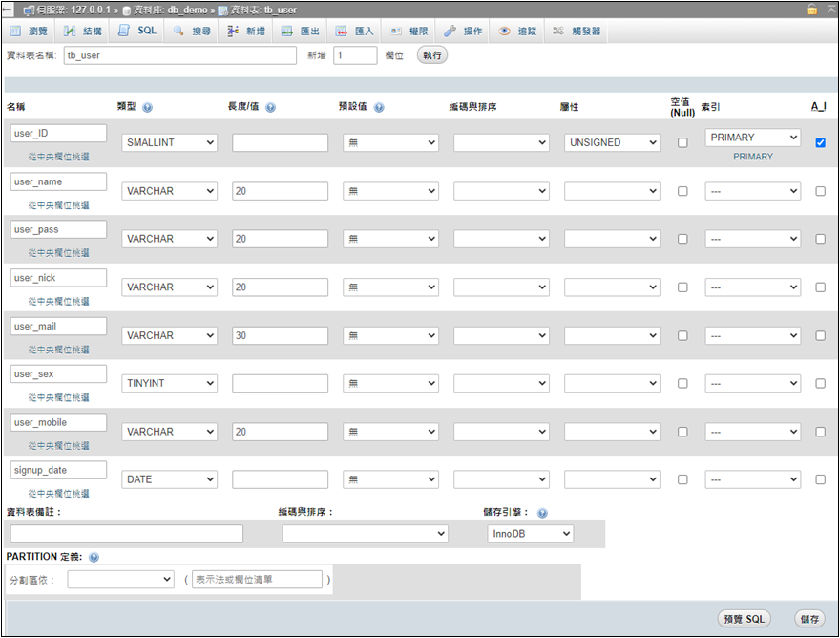The width and height of the screenshot is (840, 638).
Task: Click the 新增 column count field
Action: (x=355, y=55)
